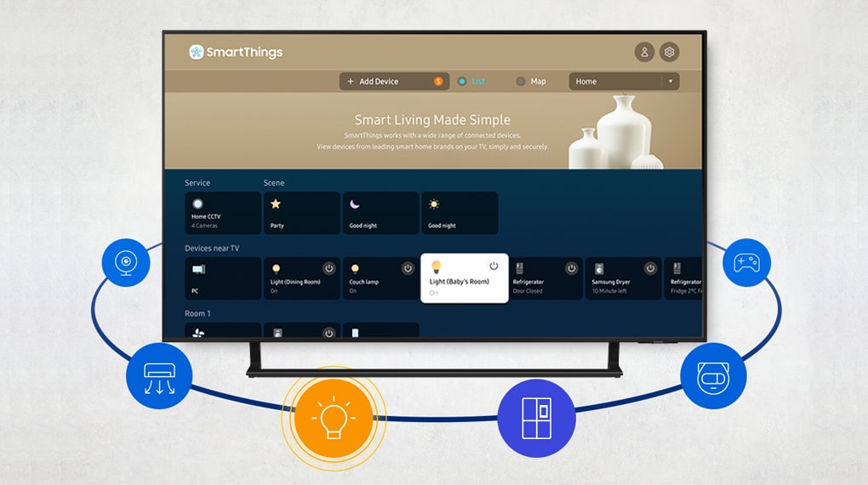
Task: Toggle the Samsung Dryer power button
Action: [x=650, y=268]
